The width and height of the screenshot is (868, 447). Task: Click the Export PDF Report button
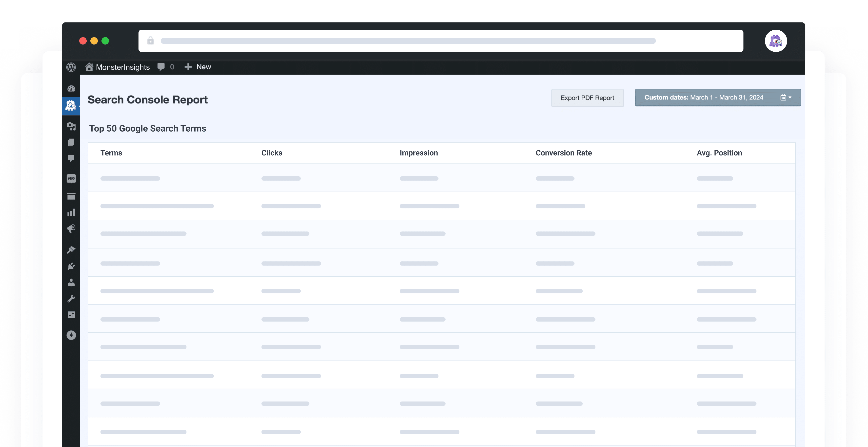pos(587,98)
